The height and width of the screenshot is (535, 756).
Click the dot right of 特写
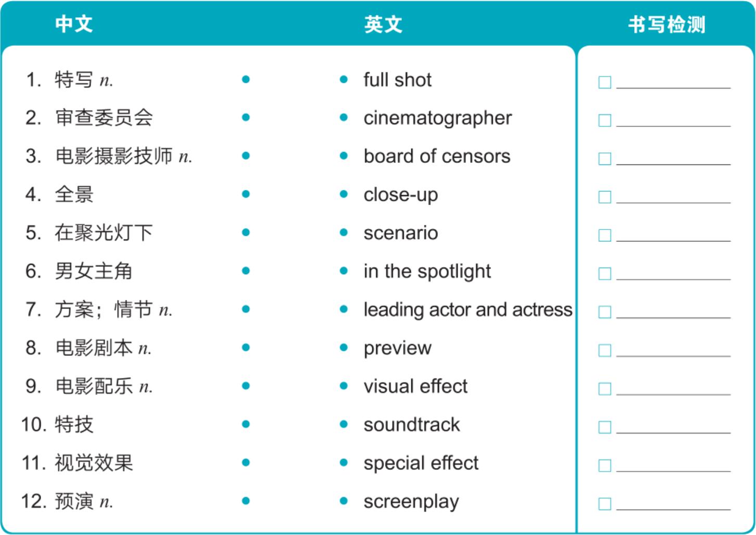(x=246, y=80)
